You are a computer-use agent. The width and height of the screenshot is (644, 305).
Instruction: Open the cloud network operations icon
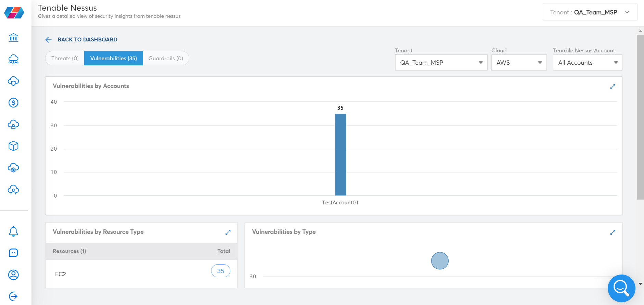point(13,59)
